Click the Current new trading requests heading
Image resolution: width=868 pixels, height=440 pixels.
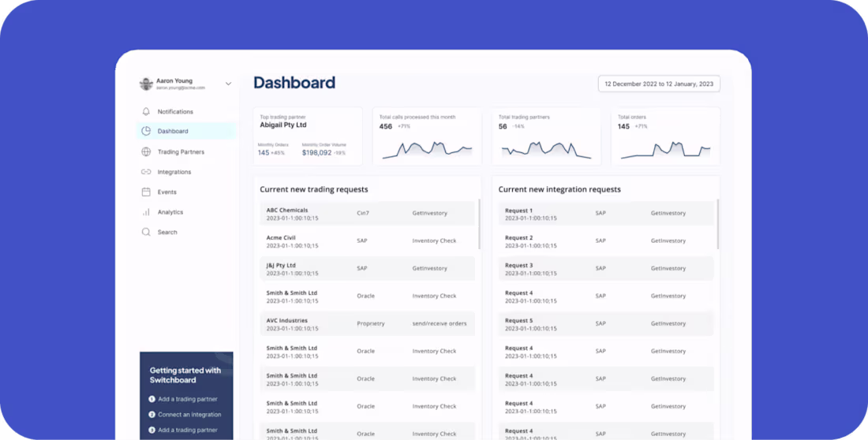point(314,189)
